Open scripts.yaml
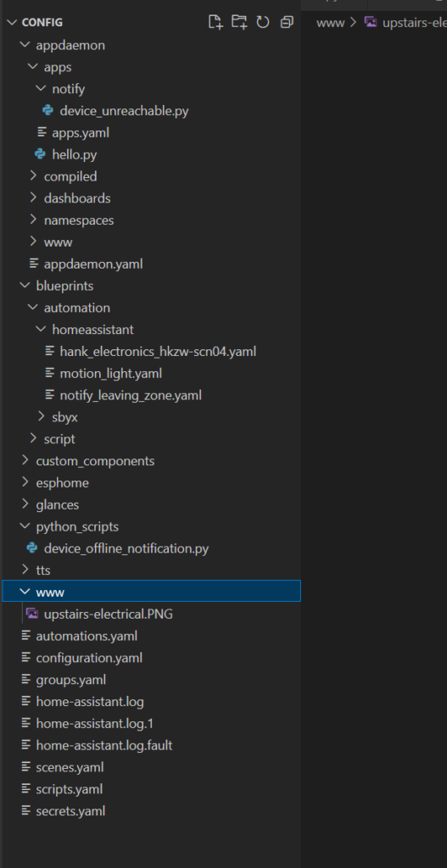This screenshot has height=868, width=447. click(70, 789)
